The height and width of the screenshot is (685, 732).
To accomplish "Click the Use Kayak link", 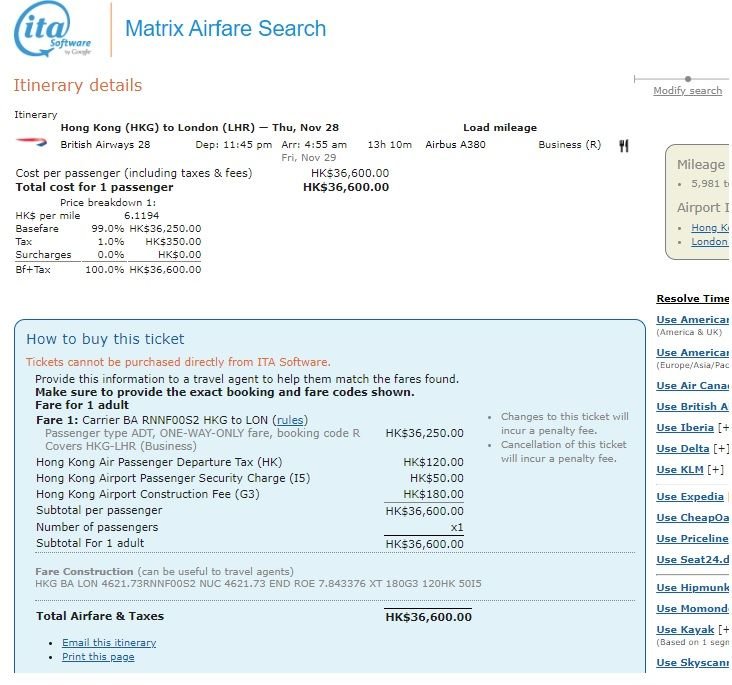I will pyautogui.click(x=685, y=630).
